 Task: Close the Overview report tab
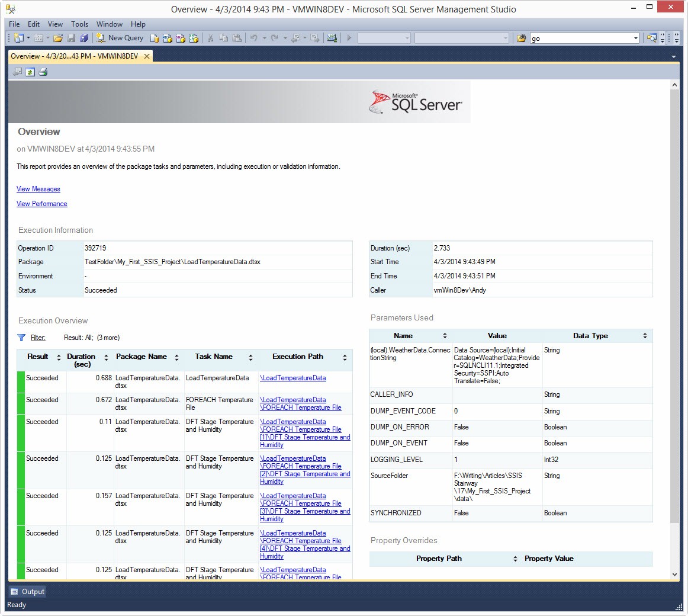point(147,56)
